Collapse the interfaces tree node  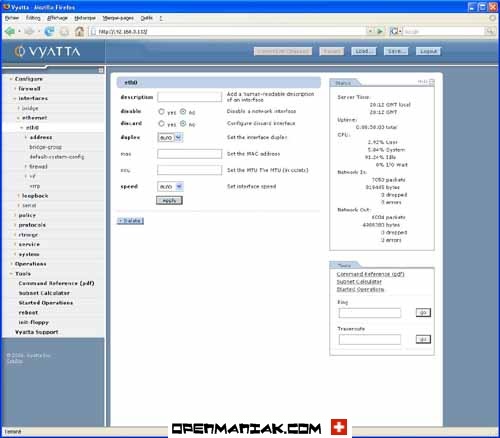pyautogui.click(x=15, y=98)
